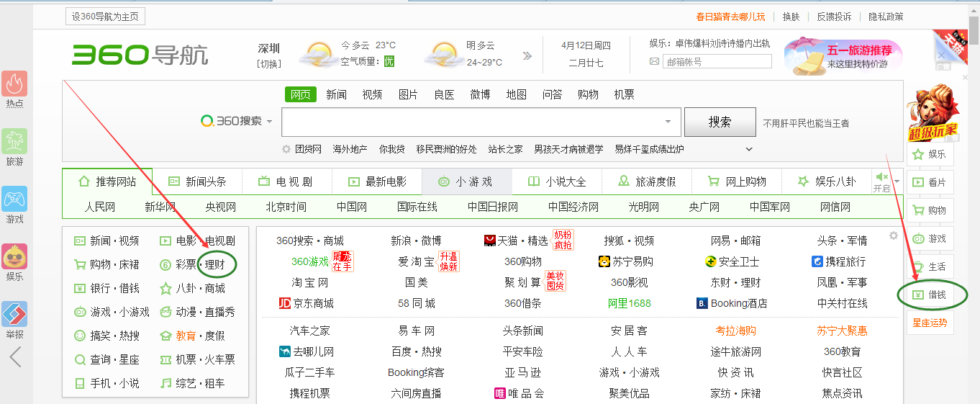Image resolution: width=980 pixels, height=404 pixels.
Task: Open the 唯品会 link
Action: tap(520, 393)
